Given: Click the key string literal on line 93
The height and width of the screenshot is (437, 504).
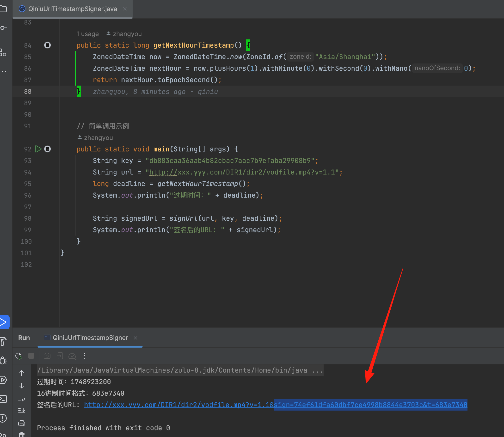Looking at the screenshot, I should click(x=230, y=161).
